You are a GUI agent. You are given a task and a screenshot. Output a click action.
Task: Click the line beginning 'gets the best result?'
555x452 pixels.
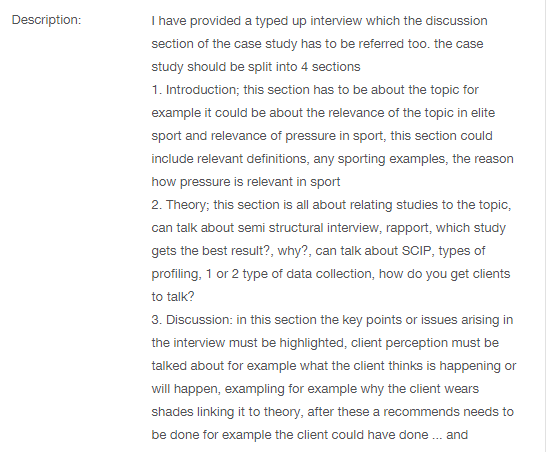click(318, 251)
